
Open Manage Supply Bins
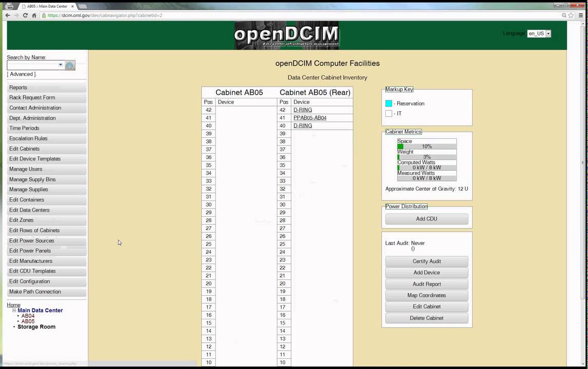coord(47,179)
